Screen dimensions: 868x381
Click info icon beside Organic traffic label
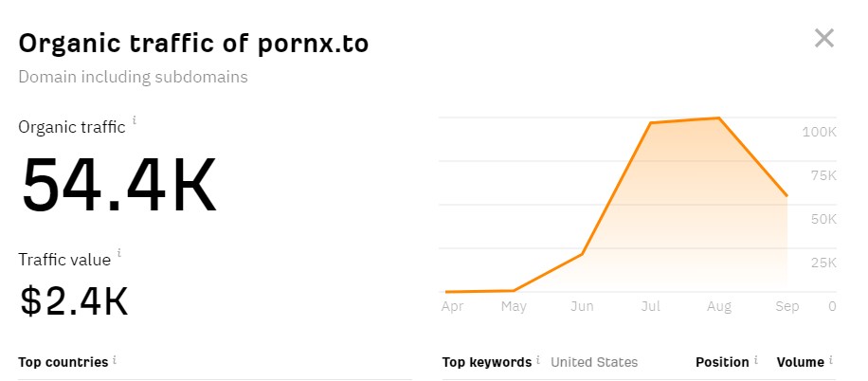(135, 121)
